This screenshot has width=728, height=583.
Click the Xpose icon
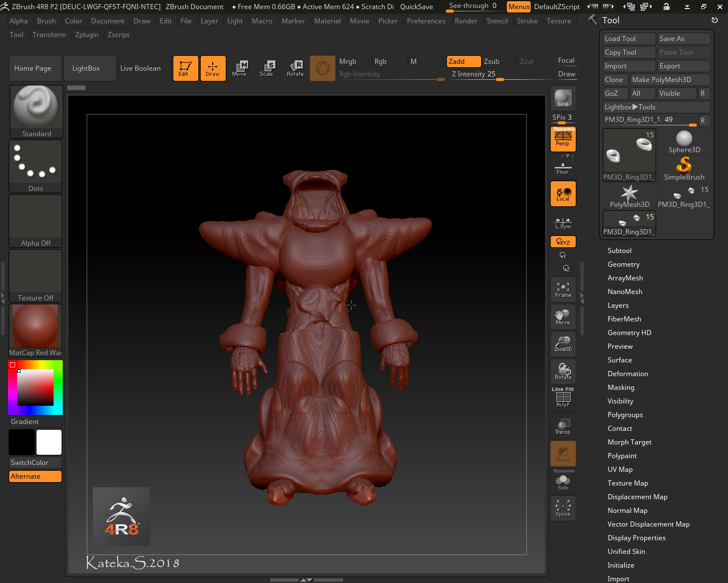click(x=563, y=508)
